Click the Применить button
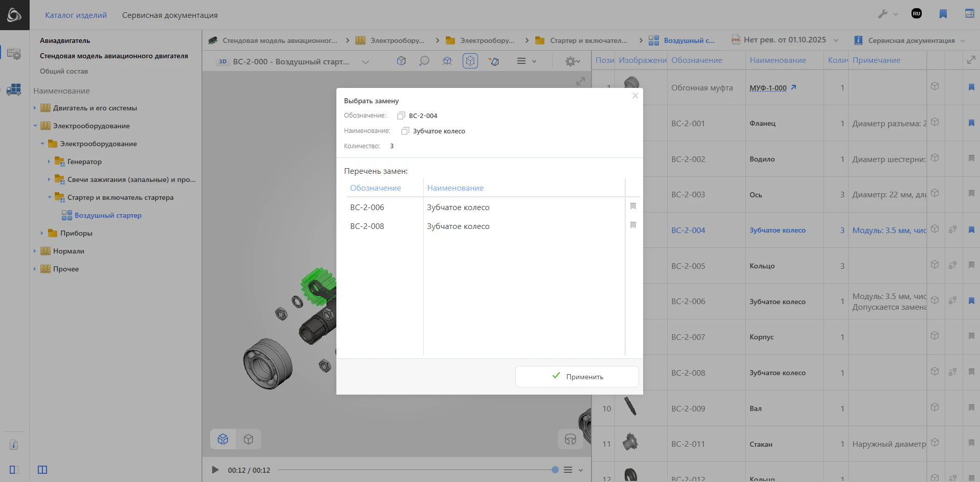 577,377
